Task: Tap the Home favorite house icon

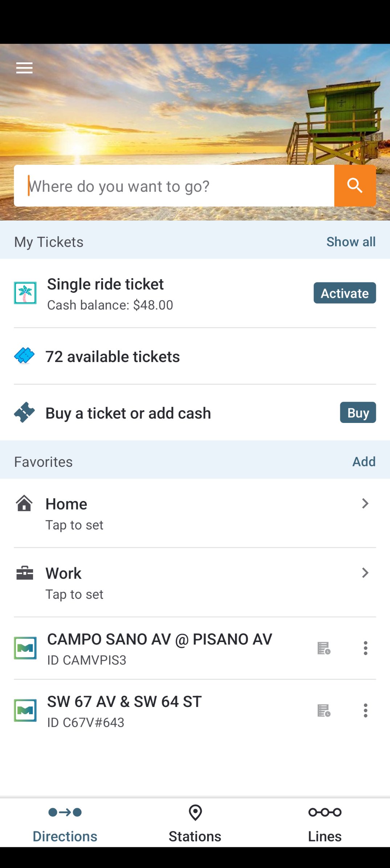Action: [x=24, y=503]
